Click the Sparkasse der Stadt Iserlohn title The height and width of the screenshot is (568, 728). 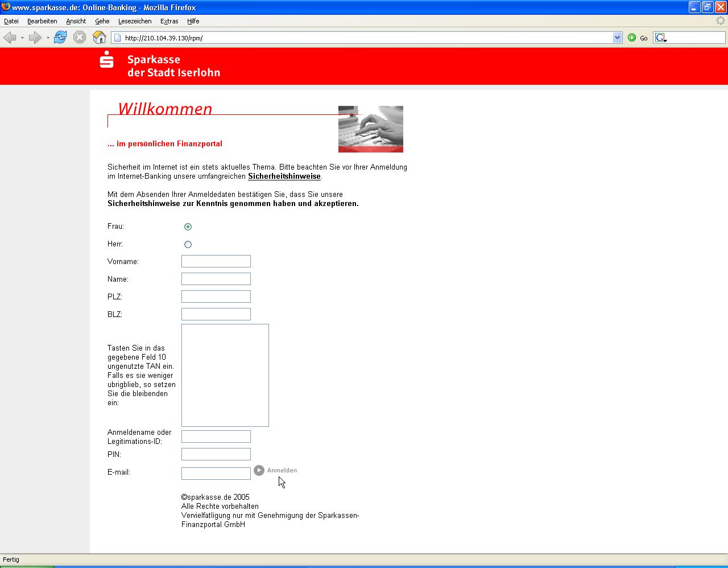coord(173,66)
